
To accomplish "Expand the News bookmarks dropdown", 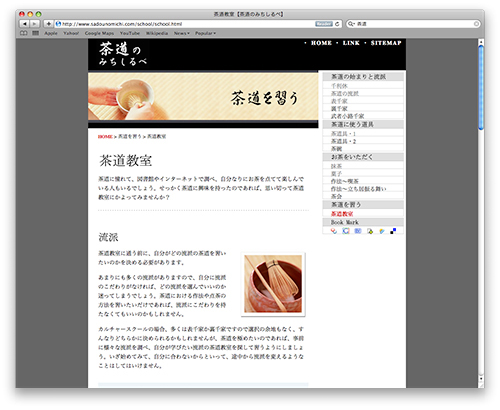I will (x=182, y=33).
